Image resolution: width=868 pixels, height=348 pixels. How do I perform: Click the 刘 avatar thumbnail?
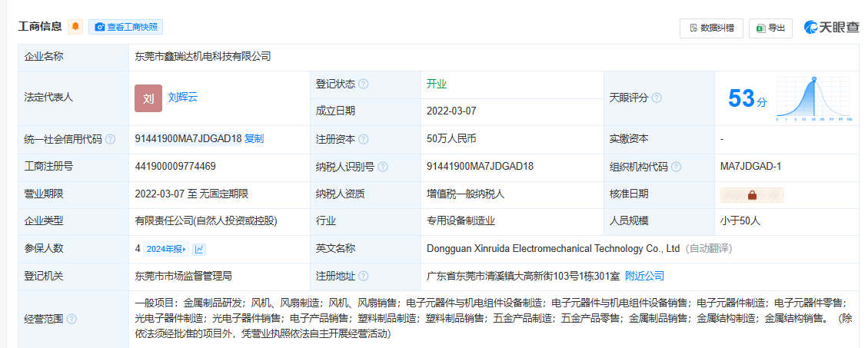pos(148,98)
